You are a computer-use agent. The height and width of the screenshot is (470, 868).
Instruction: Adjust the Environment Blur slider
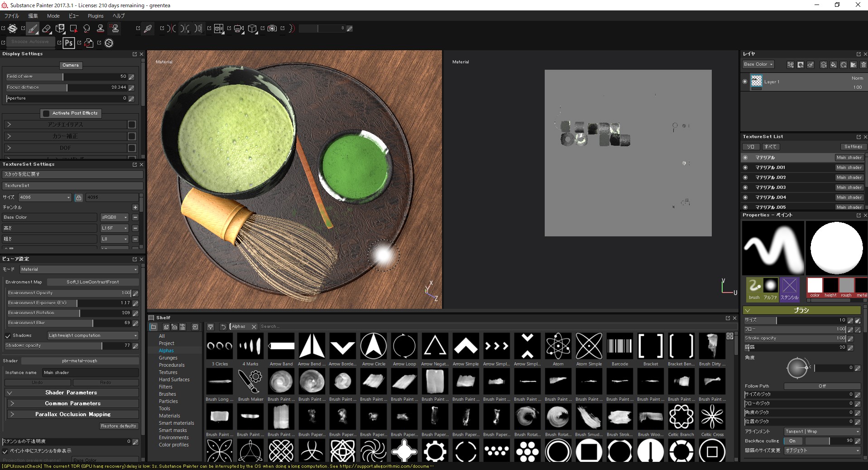click(x=69, y=323)
